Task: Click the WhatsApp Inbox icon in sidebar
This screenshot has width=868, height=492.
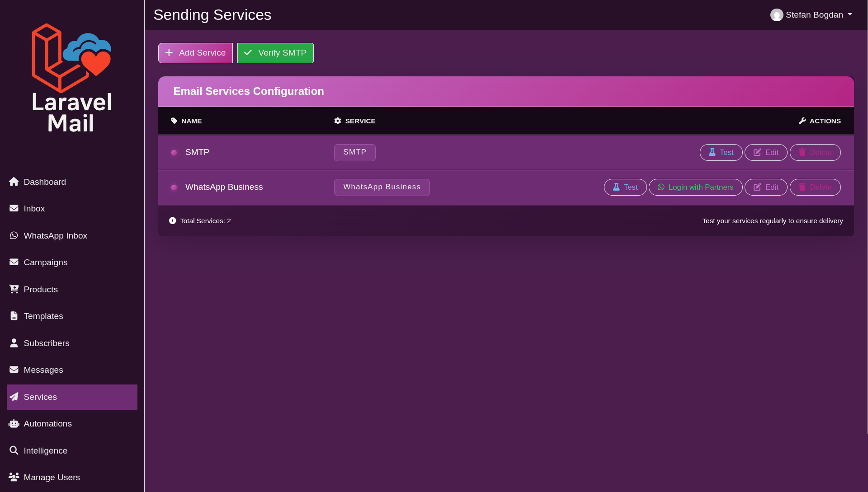Action: (x=14, y=235)
